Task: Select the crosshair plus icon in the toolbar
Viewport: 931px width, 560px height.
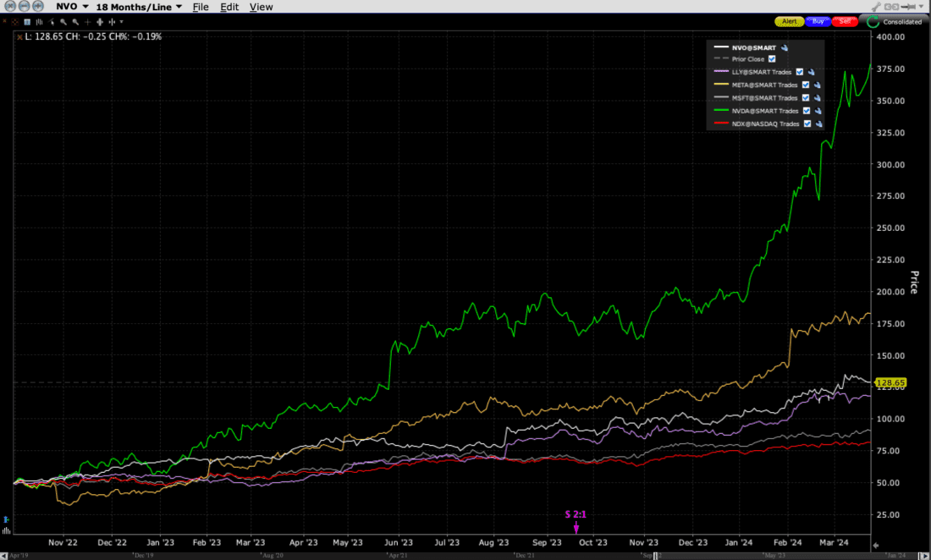Action: pos(88,21)
